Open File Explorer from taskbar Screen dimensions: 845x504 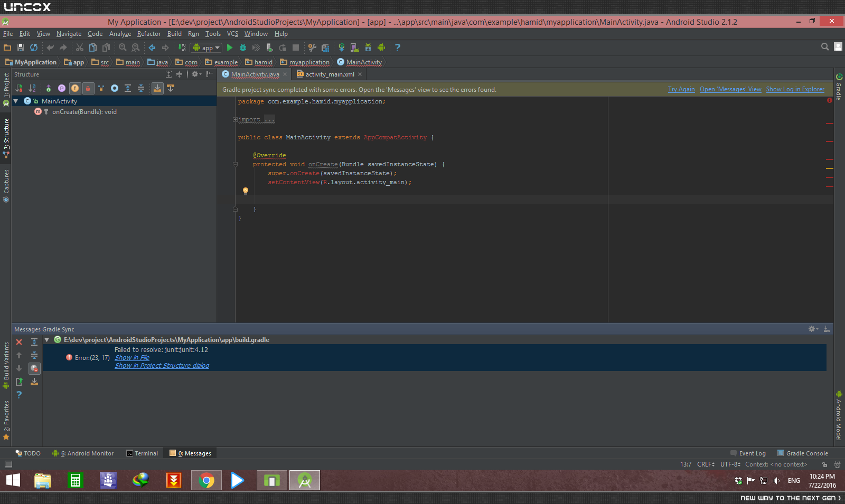tap(42, 480)
